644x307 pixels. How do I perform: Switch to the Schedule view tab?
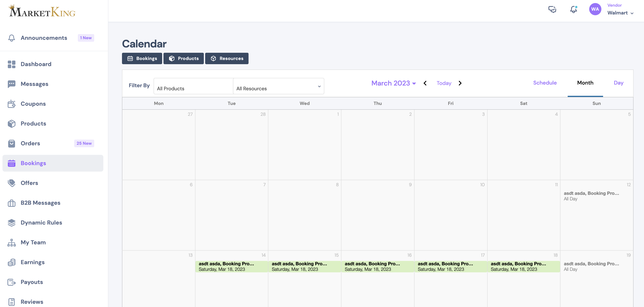[x=545, y=83]
